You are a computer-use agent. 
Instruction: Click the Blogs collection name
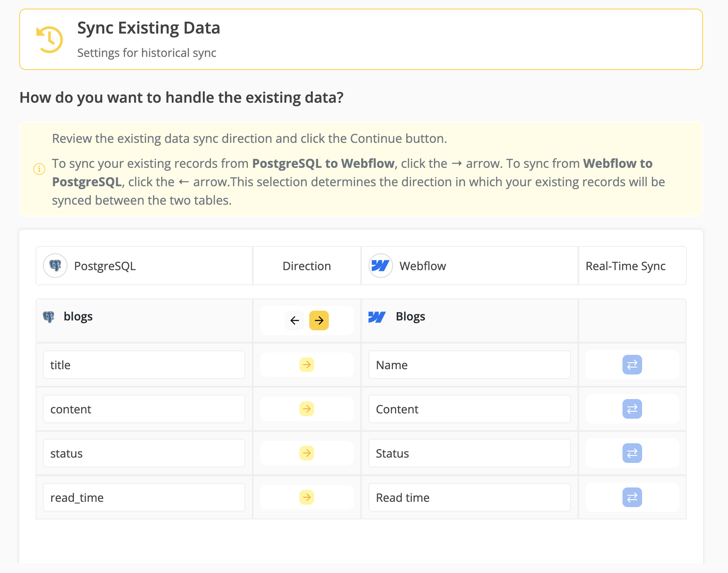(411, 316)
